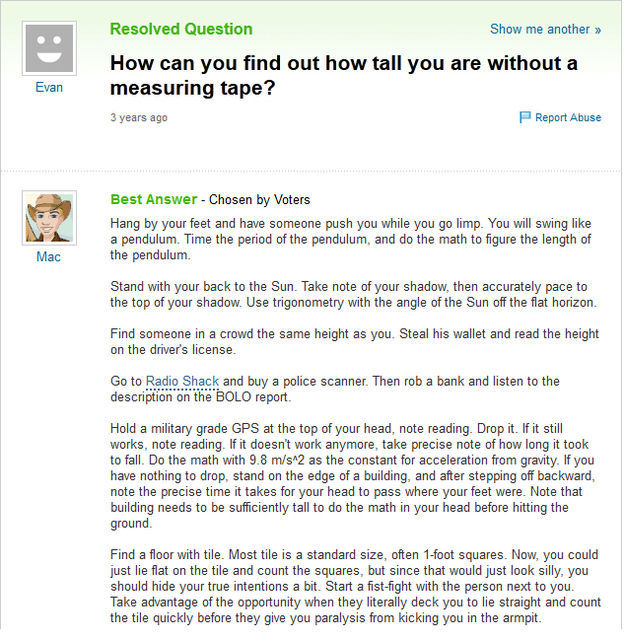
Task: Click Evan's gray smiley avatar icon
Action: [x=48, y=49]
